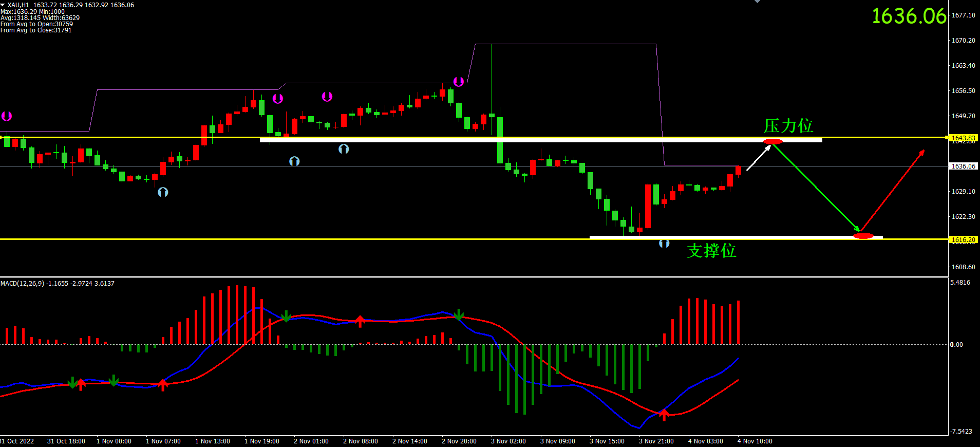The image size is (980, 447).
Task: Click the blue arrow marker below the support line
Action: point(664,243)
